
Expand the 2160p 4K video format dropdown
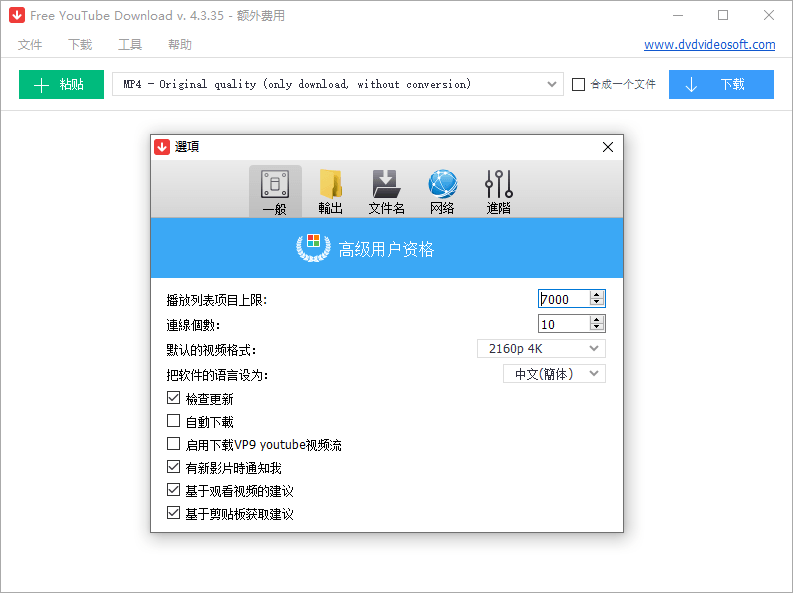coord(541,348)
